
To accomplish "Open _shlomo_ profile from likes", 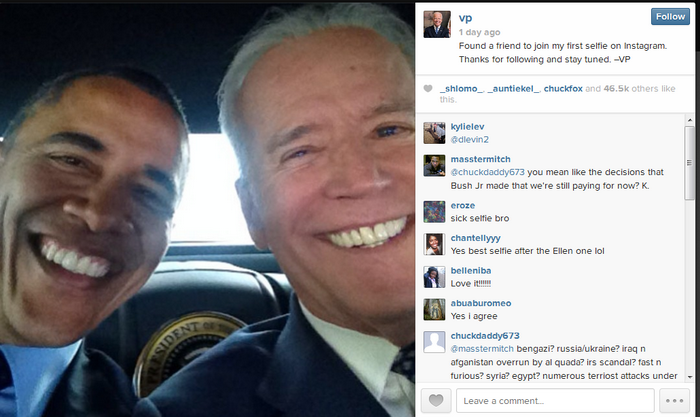I will [x=461, y=88].
